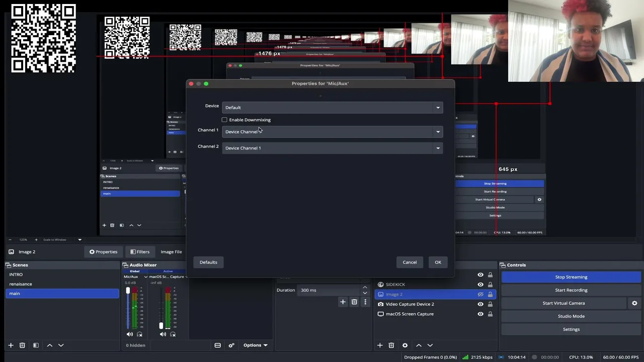Open Settings from the Controls panel
Viewport: 644px width, 362px height.
pos(571,329)
